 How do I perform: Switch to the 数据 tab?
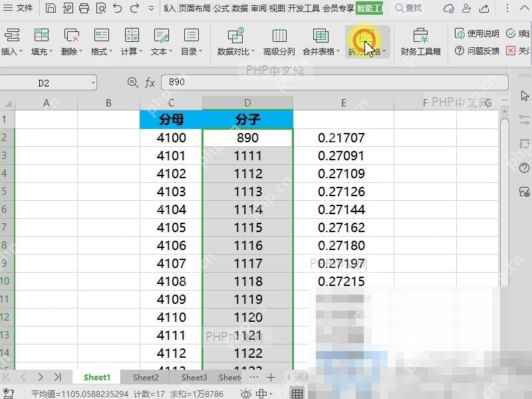[x=240, y=8]
